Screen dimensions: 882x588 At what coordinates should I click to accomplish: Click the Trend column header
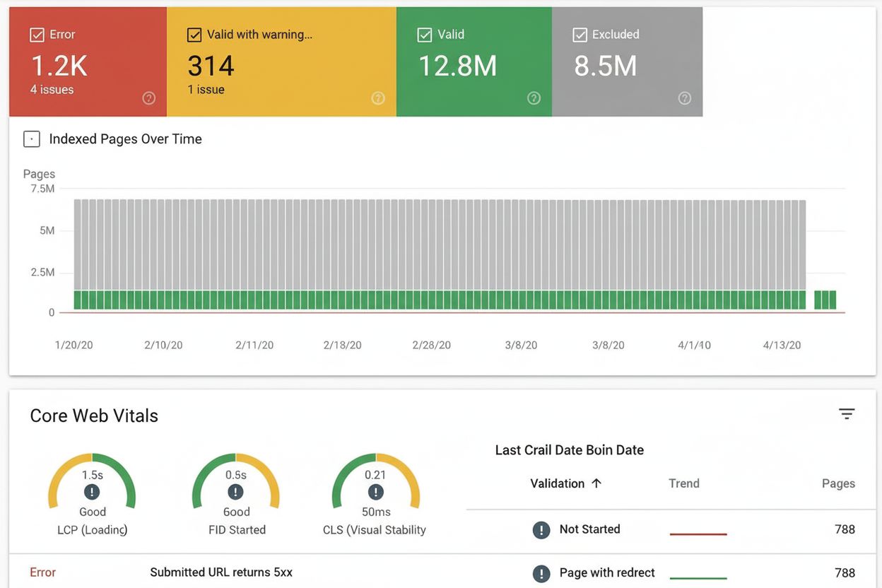pyautogui.click(x=683, y=483)
